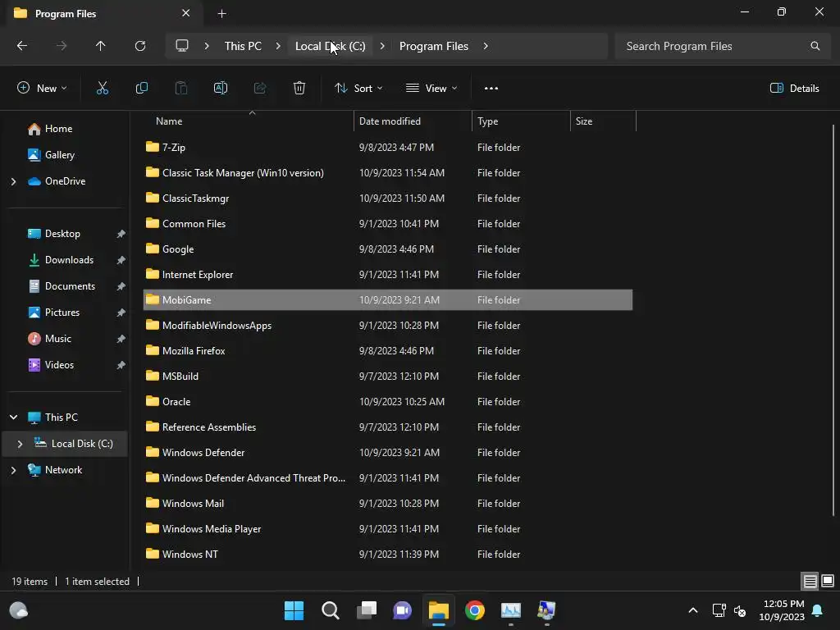Select the Mozilla Firefox folder

388,351
